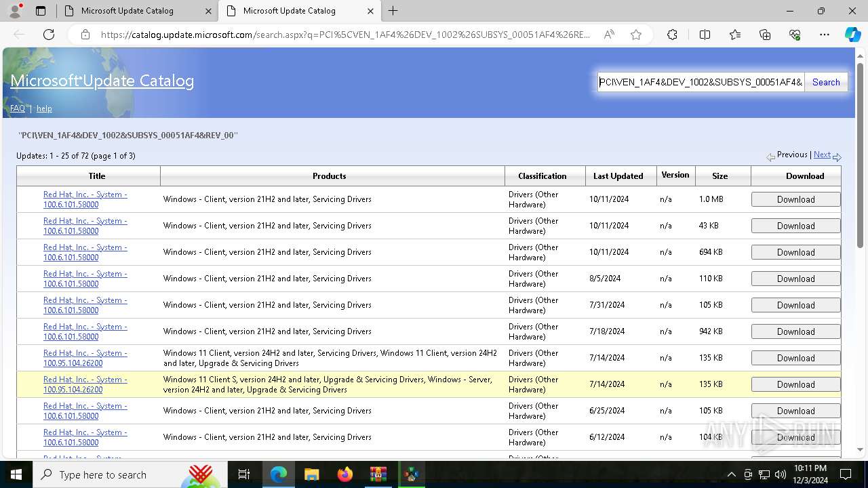Image resolution: width=868 pixels, height=488 pixels.
Task: Open WinRAR from the taskbar
Action: click(x=378, y=474)
